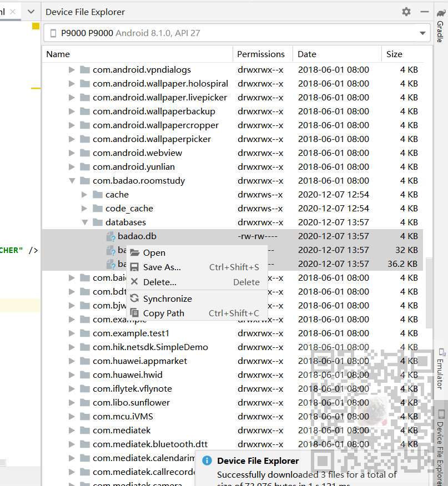Click the code_cache folder icon
This screenshot has height=486, width=448.
pyautogui.click(x=98, y=208)
